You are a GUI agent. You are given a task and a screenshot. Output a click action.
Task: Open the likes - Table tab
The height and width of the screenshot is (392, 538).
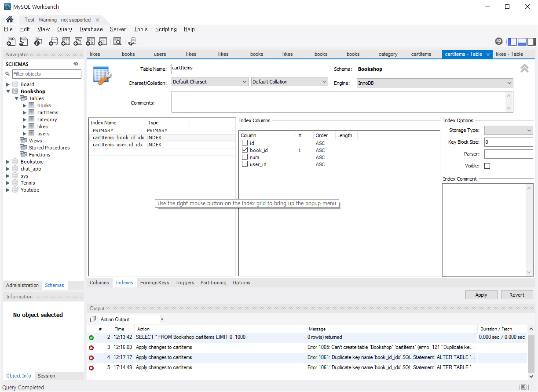(509, 54)
